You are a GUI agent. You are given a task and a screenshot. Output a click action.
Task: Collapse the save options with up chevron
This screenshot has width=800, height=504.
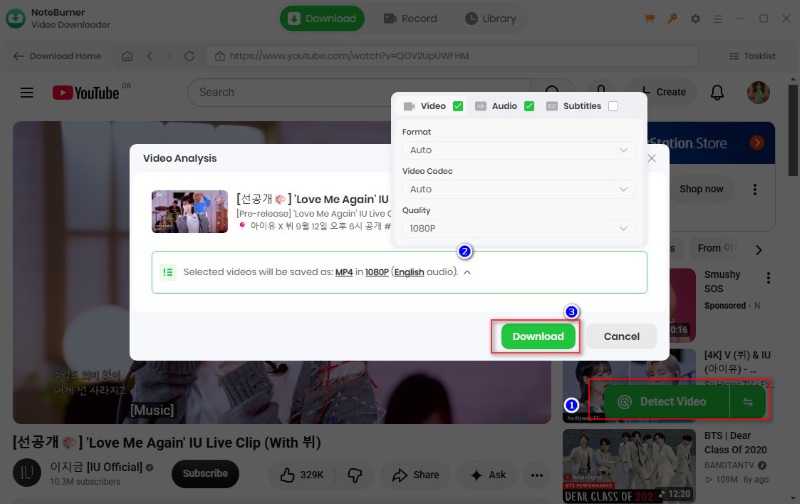coord(467,272)
